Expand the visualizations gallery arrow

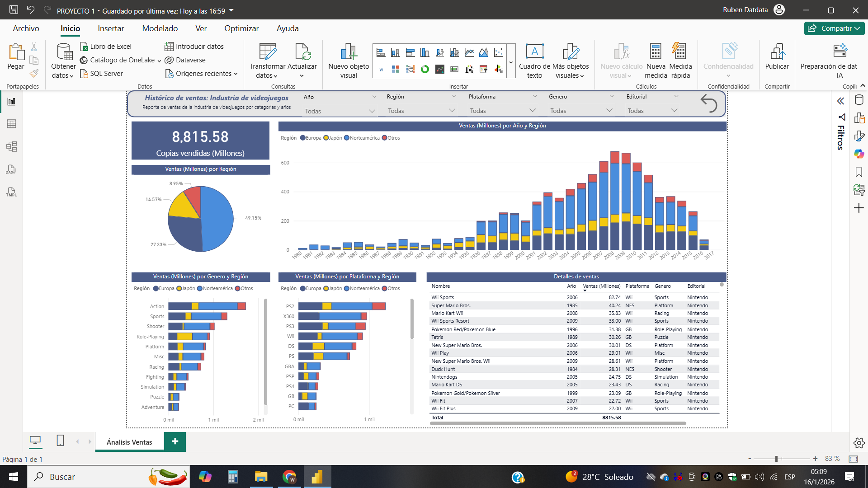point(511,63)
